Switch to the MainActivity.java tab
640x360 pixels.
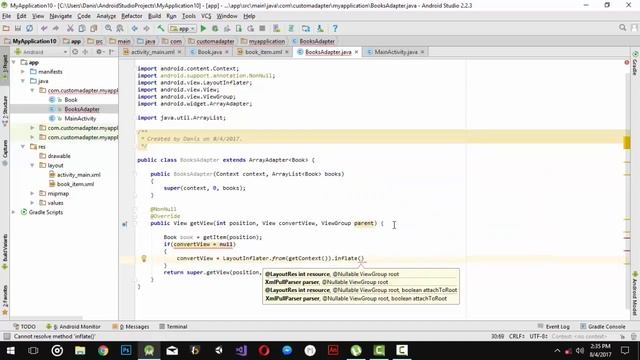pos(396,52)
